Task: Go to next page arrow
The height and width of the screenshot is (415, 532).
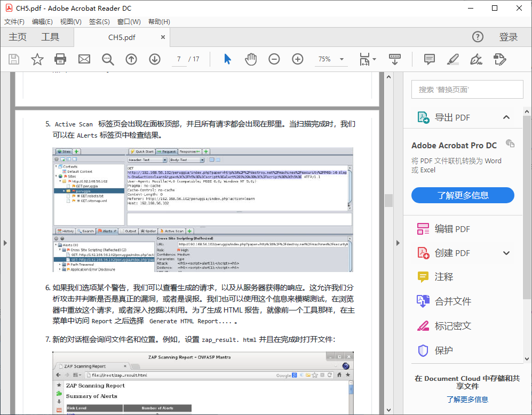Action: click(x=155, y=59)
